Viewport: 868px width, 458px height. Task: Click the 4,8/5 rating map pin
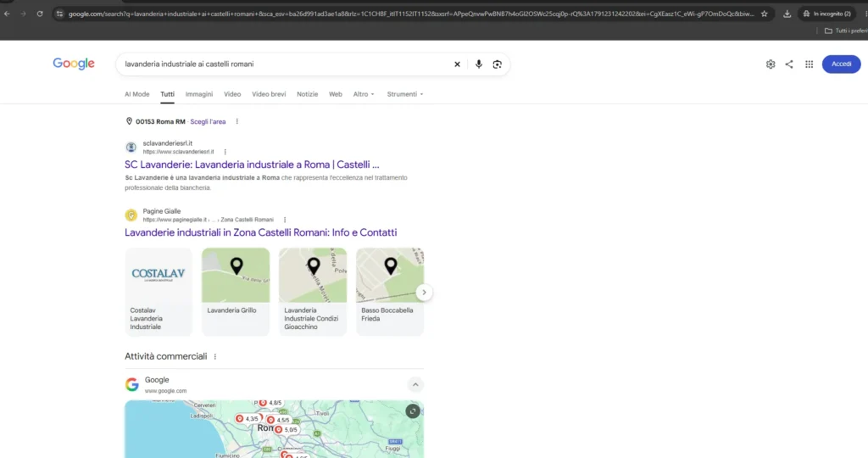point(270,403)
